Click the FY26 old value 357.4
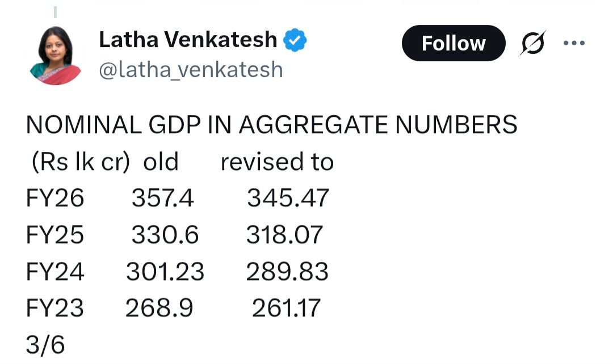The image size is (613, 364). coord(163,198)
